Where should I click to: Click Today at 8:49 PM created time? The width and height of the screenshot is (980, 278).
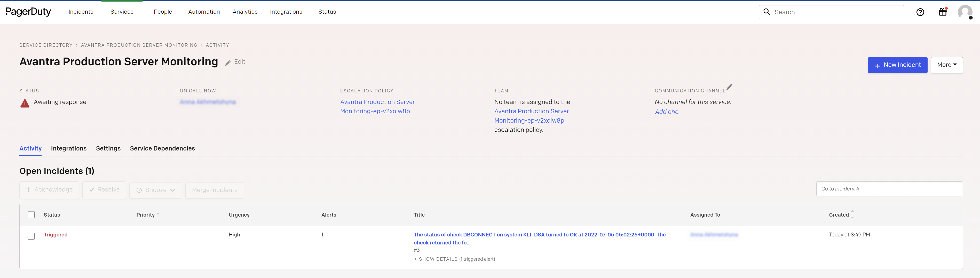tap(850, 235)
